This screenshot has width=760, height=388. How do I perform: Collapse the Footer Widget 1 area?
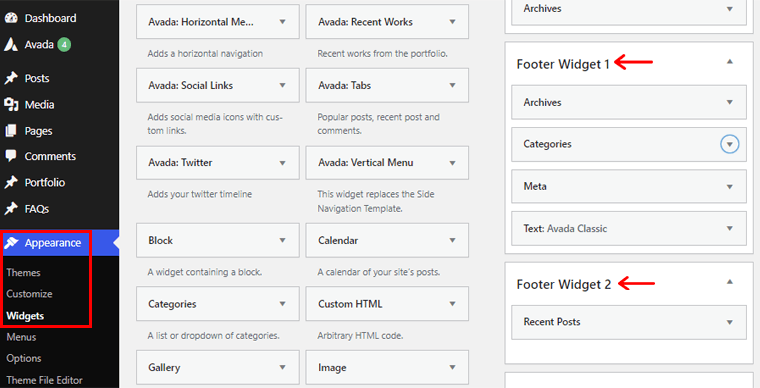[729, 62]
